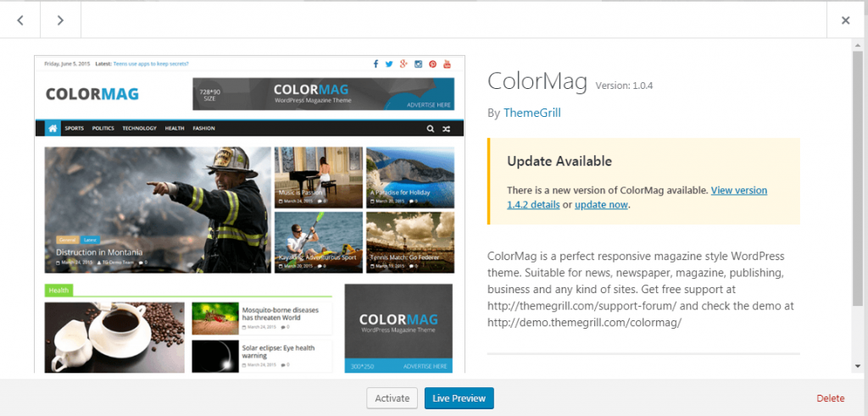Click the Pinterest icon in screenshot header
868x416 pixels.
click(x=432, y=64)
